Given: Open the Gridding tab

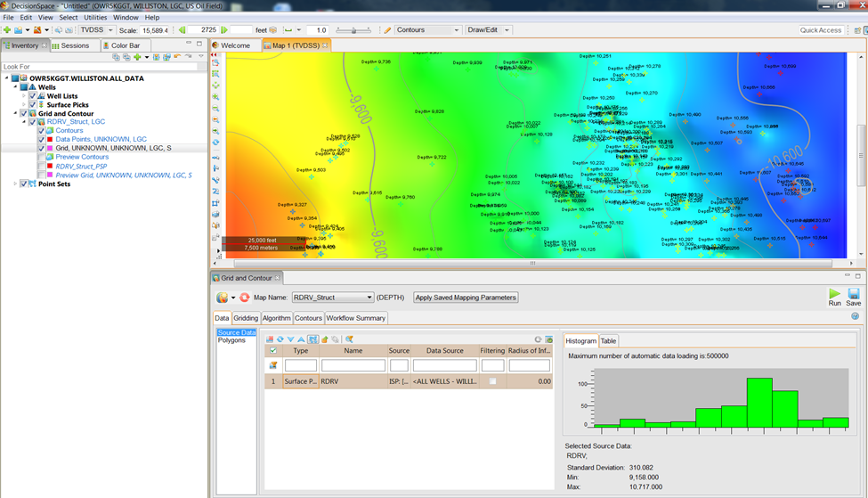Looking at the screenshot, I should pyautogui.click(x=246, y=318).
